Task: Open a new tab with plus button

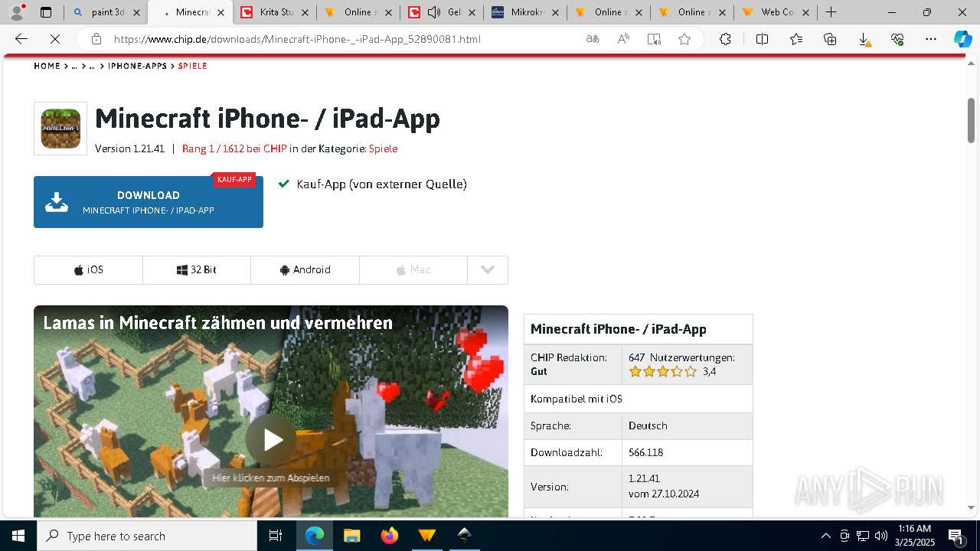Action: [x=831, y=12]
